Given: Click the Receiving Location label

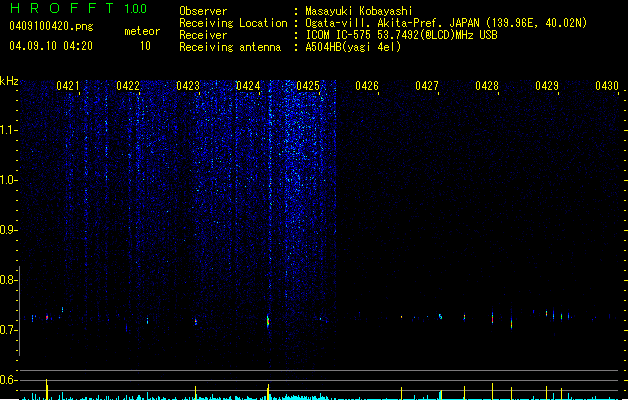Looking at the screenshot, I should click(x=233, y=23).
